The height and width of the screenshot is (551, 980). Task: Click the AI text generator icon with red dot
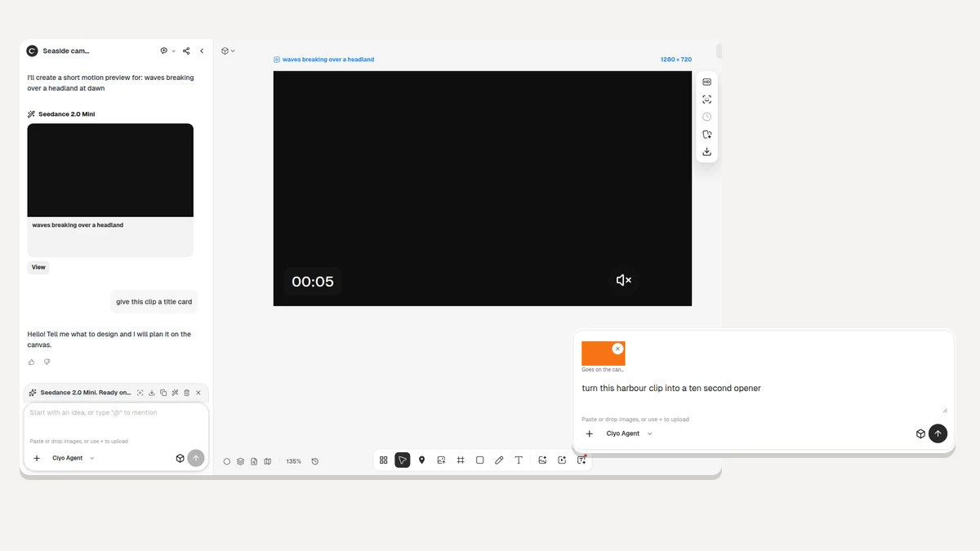click(x=581, y=460)
